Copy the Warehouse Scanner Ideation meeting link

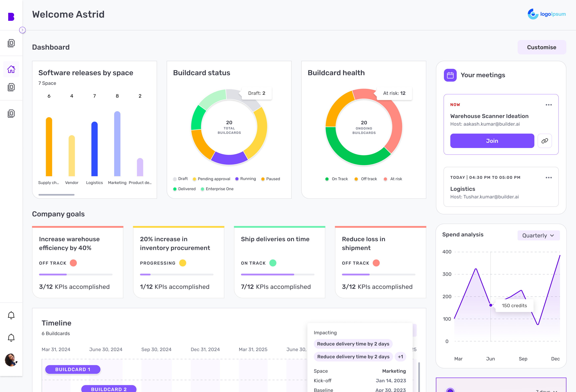(x=545, y=141)
